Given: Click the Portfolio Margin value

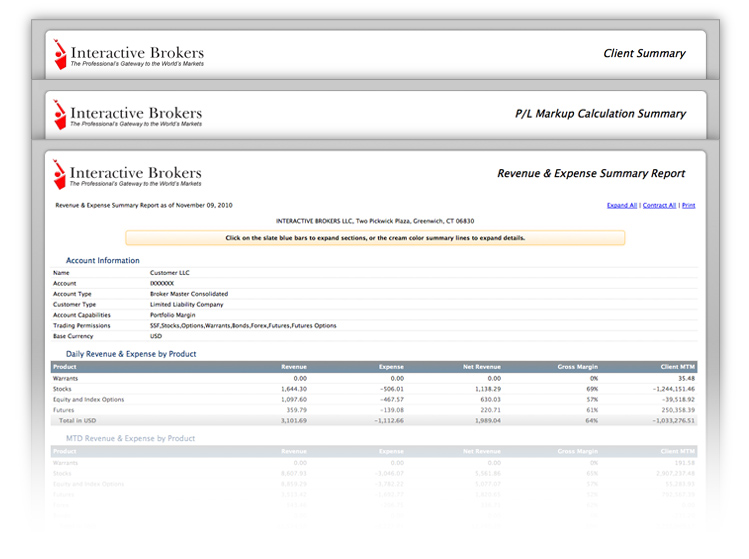Looking at the screenshot, I should click(x=172, y=315).
